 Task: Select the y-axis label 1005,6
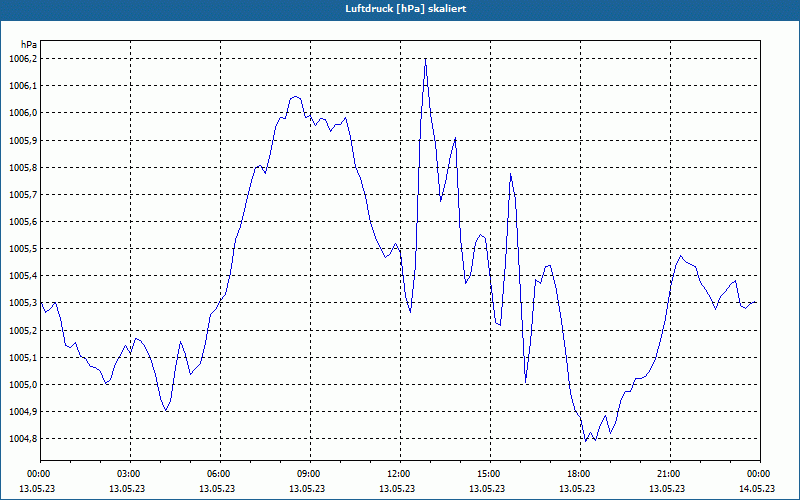pos(23,221)
